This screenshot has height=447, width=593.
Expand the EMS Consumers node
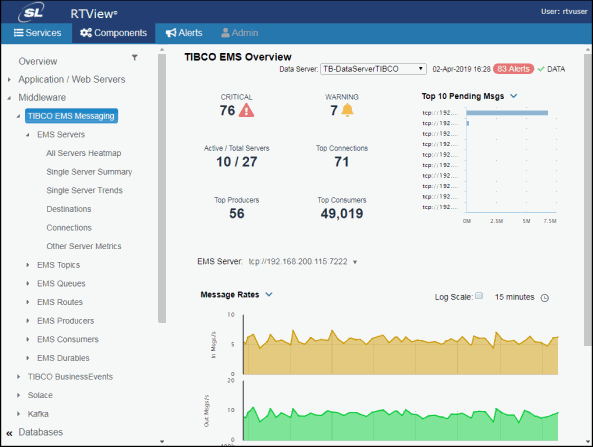click(x=28, y=339)
